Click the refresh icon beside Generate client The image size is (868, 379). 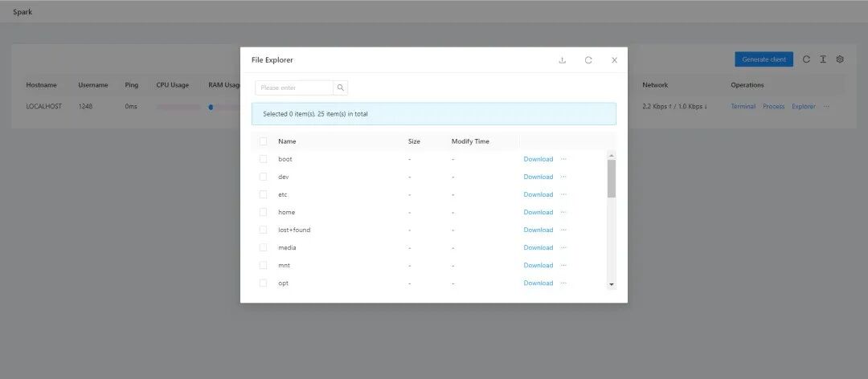807,59
